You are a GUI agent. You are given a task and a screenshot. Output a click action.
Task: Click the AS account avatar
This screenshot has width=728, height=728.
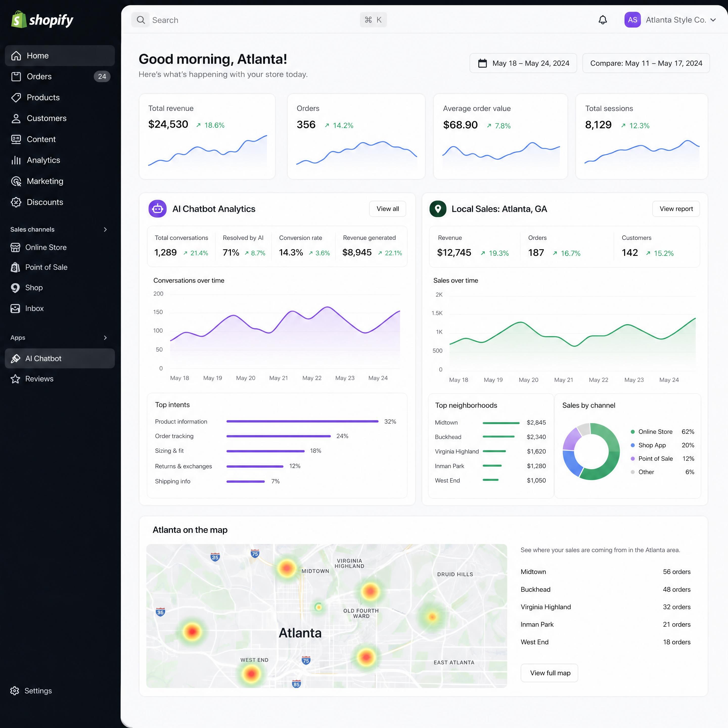coord(632,20)
